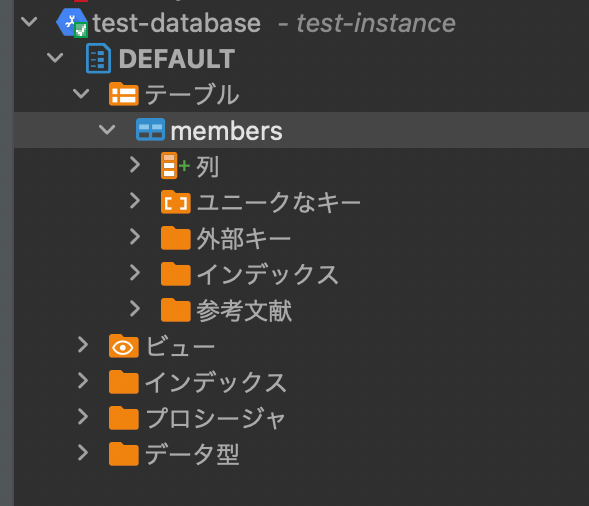Viewport: 589px width, 506px height.
Task: Click the test-instance italic text
Action: 376,23
